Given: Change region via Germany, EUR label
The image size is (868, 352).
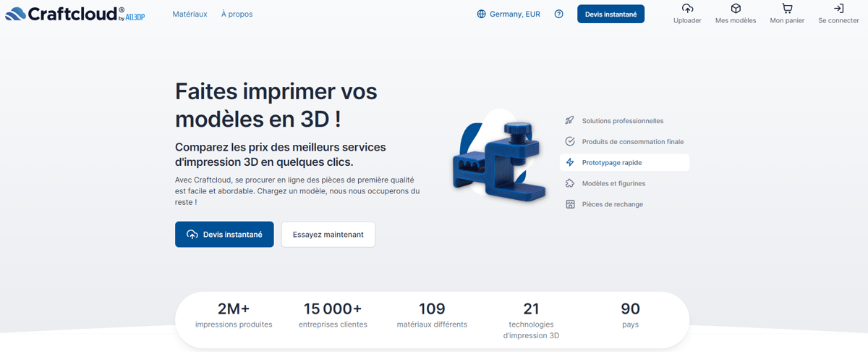Looking at the screenshot, I should tap(515, 14).
